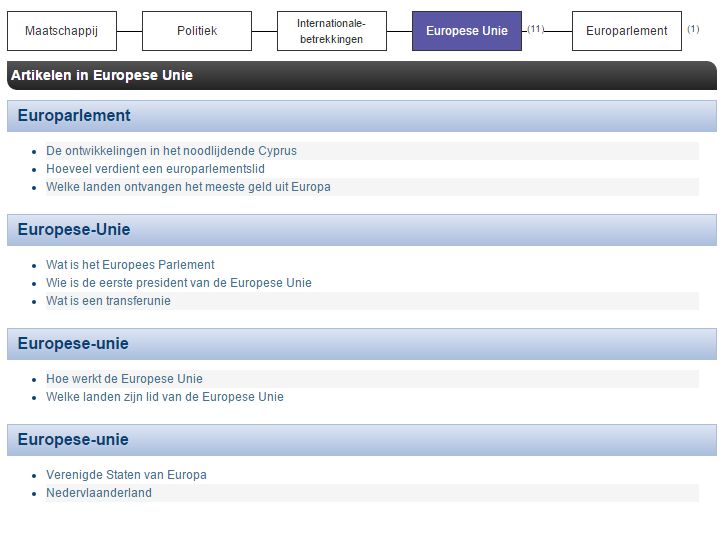Open Hoeveel verdient een europarlementslid article
Image resolution: width=725 pixels, height=546 pixels.
tap(155, 169)
